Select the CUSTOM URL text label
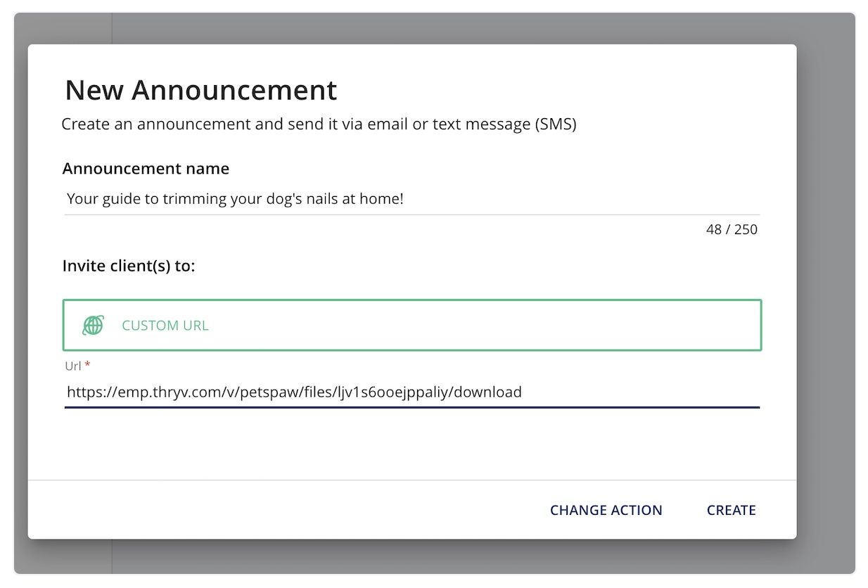The image size is (868, 588). point(165,326)
